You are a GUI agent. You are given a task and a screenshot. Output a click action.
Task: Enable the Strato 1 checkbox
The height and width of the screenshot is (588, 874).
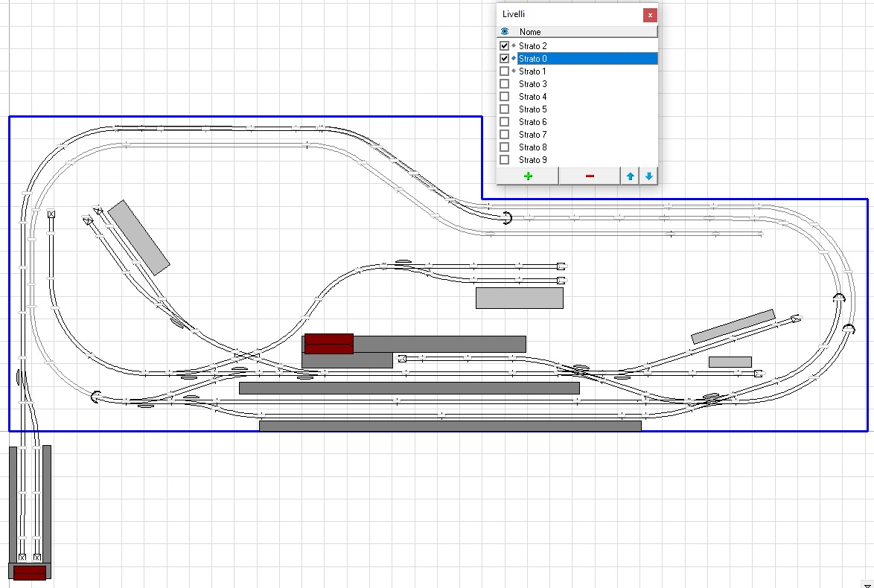point(504,71)
